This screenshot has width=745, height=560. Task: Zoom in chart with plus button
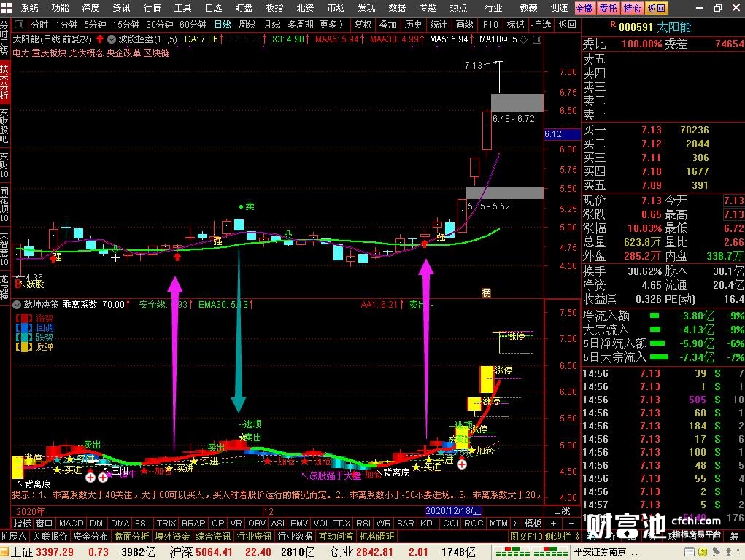point(553,523)
